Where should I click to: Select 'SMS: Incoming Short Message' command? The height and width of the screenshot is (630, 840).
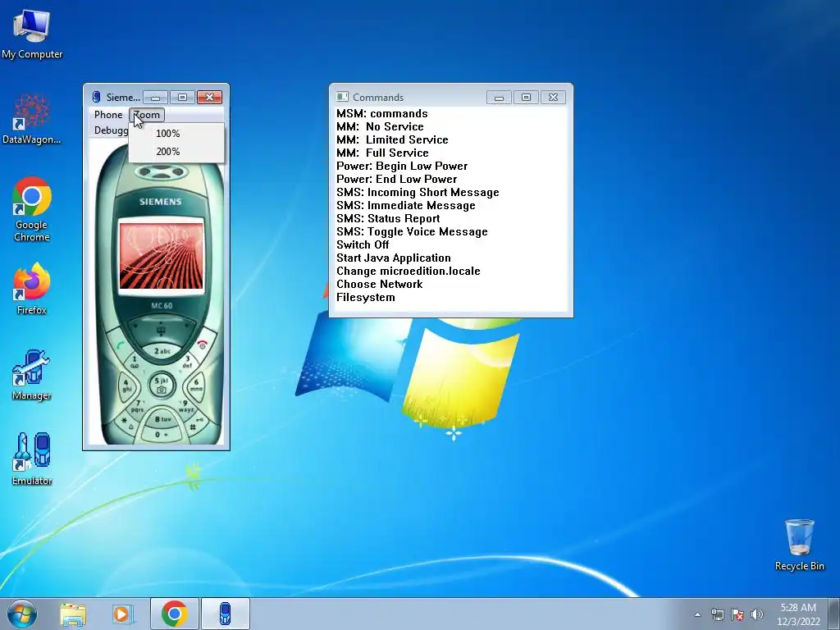(x=418, y=192)
